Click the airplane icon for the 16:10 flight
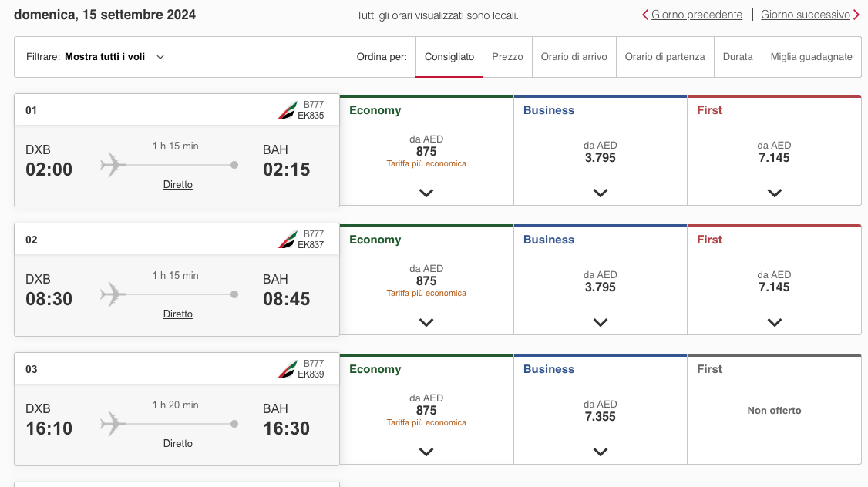 [113, 423]
